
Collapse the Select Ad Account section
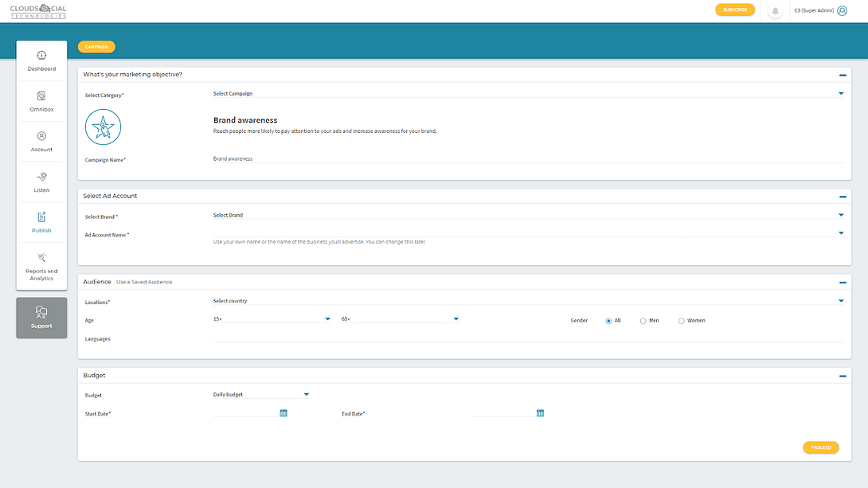(x=843, y=197)
